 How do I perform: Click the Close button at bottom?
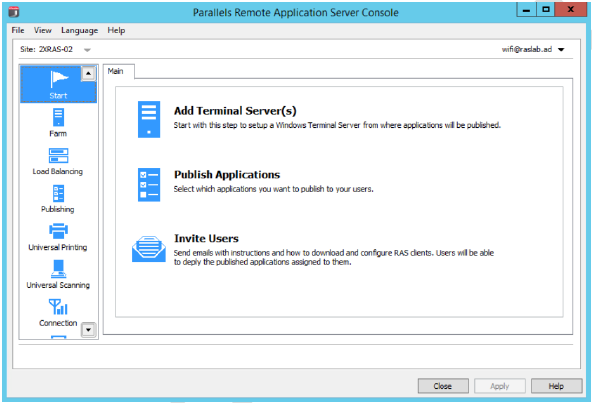coord(443,386)
